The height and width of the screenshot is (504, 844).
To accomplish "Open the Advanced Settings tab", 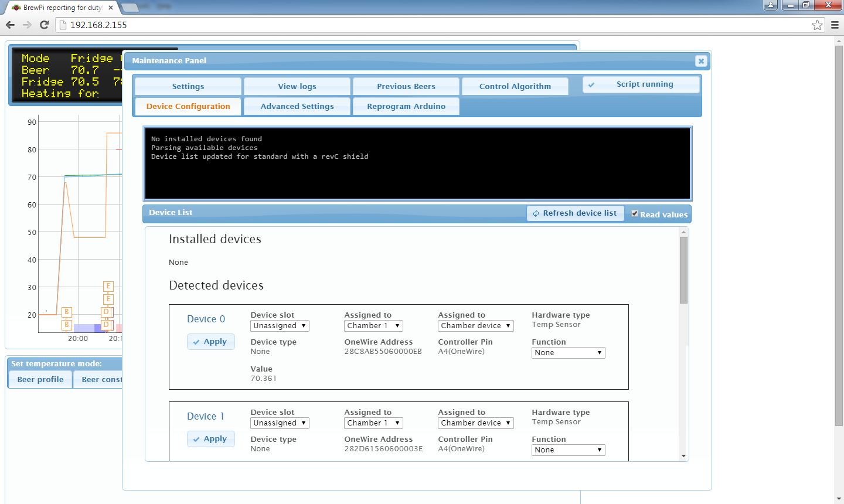I will click(297, 106).
